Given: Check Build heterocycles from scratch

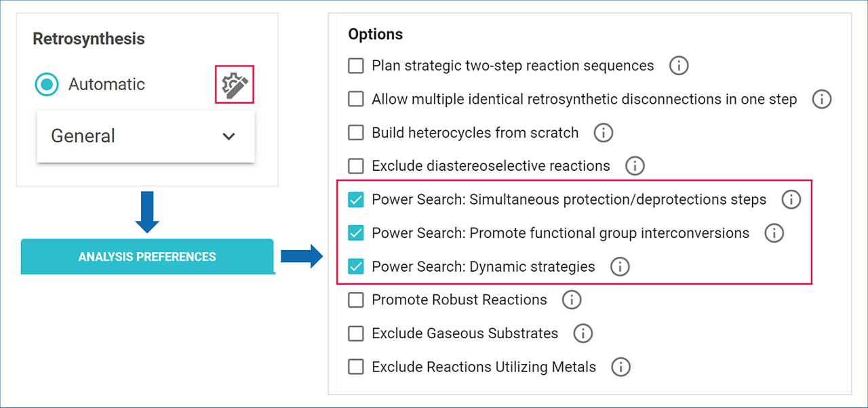Looking at the screenshot, I should pos(356,133).
